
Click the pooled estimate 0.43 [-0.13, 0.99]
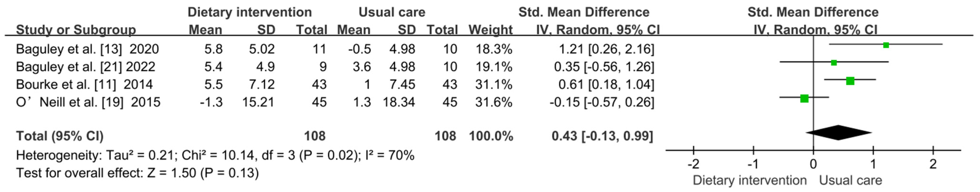tap(603, 136)
